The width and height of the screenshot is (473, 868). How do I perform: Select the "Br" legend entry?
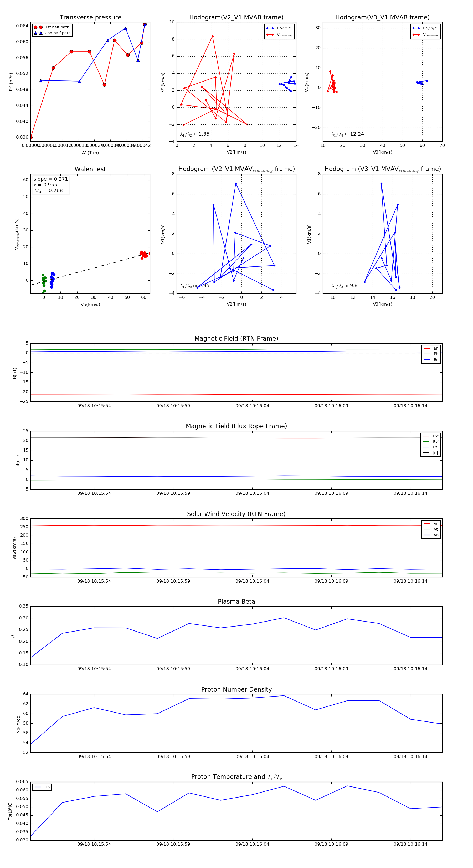tap(431, 349)
